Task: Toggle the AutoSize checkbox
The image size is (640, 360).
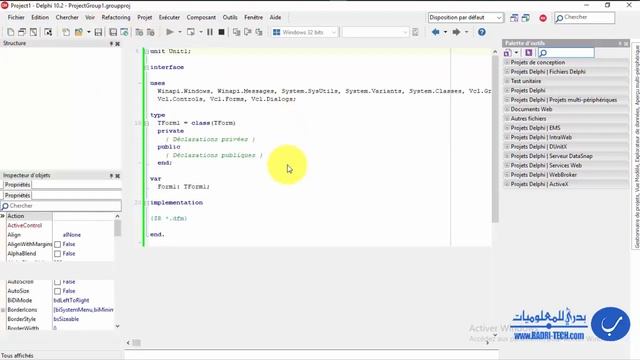Action: pos(58,291)
